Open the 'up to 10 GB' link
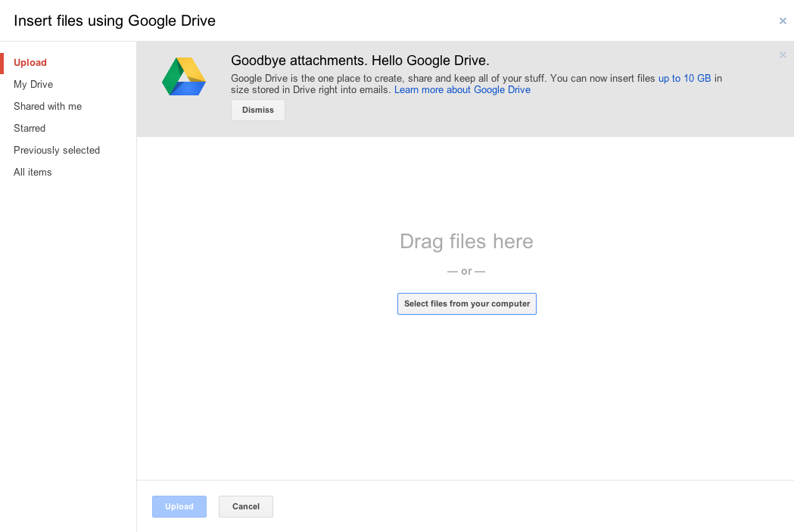Viewport: 794px width, 532px height. coord(684,79)
